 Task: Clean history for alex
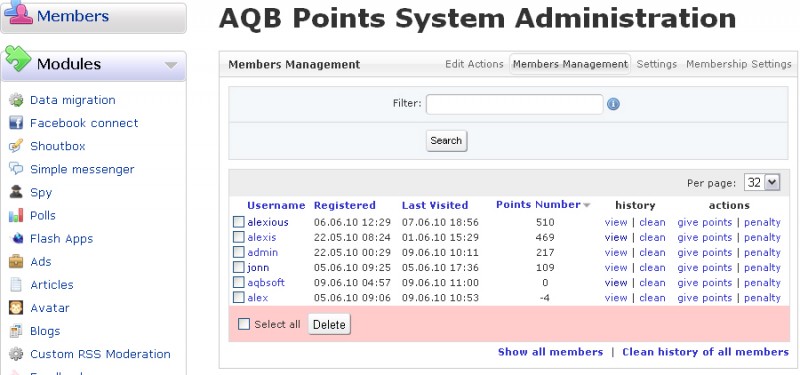click(652, 298)
